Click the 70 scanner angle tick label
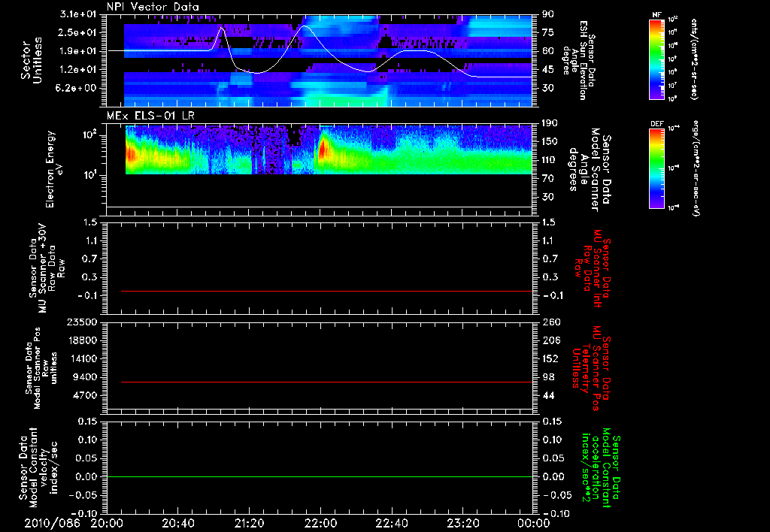This screenshot has width=770, height=532. pyautogui.click(x=547, y=179)
